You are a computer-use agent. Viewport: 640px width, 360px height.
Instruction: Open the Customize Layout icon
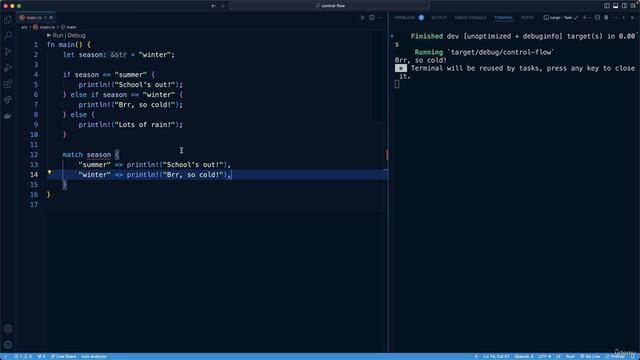(633, 6)
